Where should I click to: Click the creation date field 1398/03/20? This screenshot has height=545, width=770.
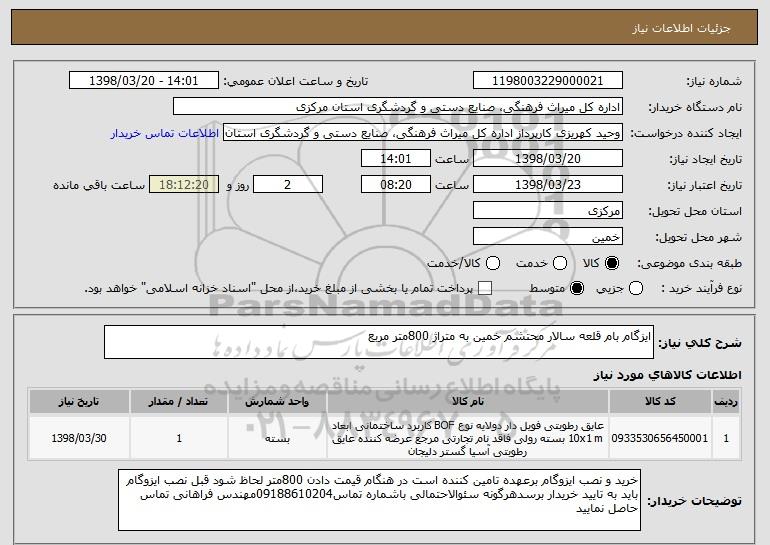548,159
